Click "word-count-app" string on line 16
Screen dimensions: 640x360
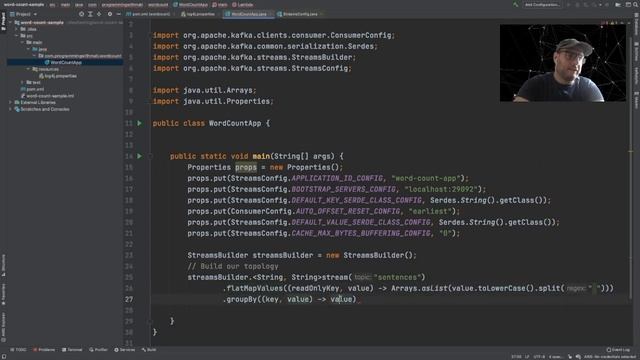tap(426, 178)
